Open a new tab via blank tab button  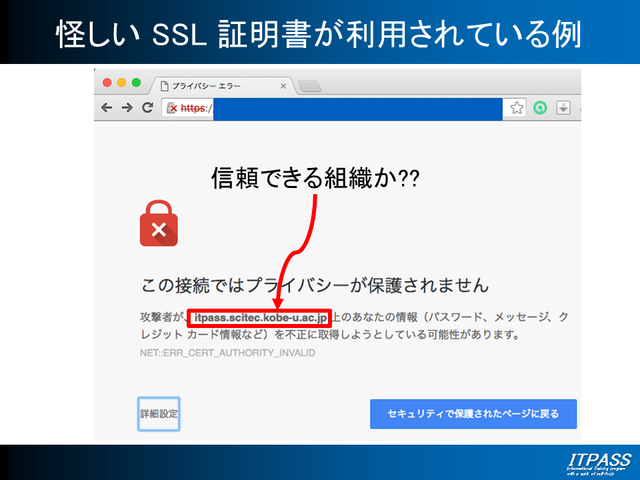pos(310,86)
